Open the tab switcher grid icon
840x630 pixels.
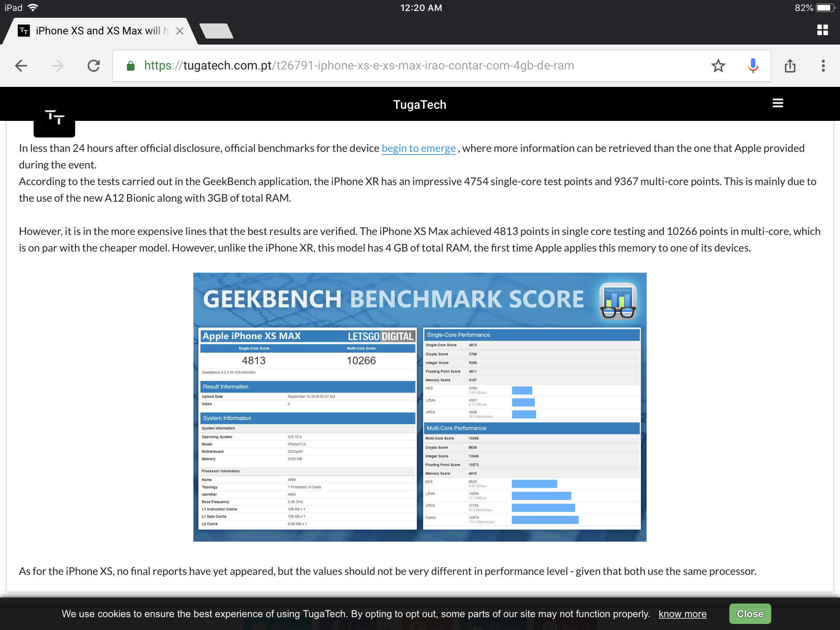pos(822,30)
